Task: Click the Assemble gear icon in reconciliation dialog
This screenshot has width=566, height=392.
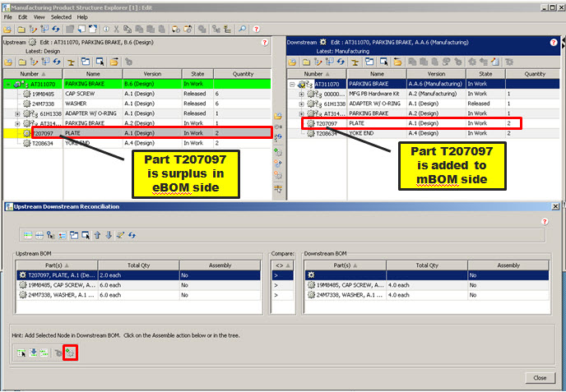Action: click(x=70, y=353)
